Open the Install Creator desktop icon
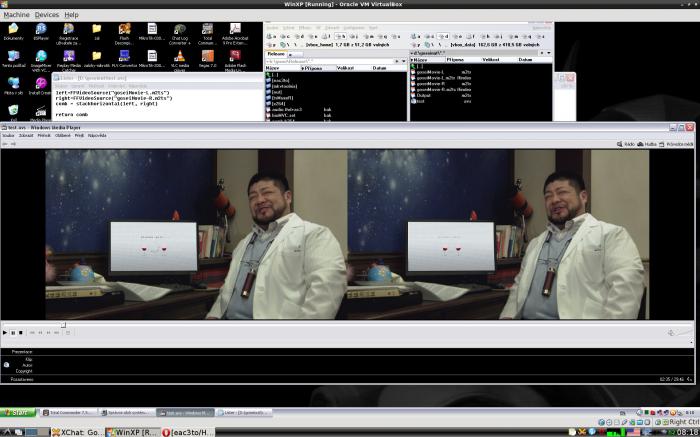The width and height of the screenshot is (700, 437). tap(41, 86)
